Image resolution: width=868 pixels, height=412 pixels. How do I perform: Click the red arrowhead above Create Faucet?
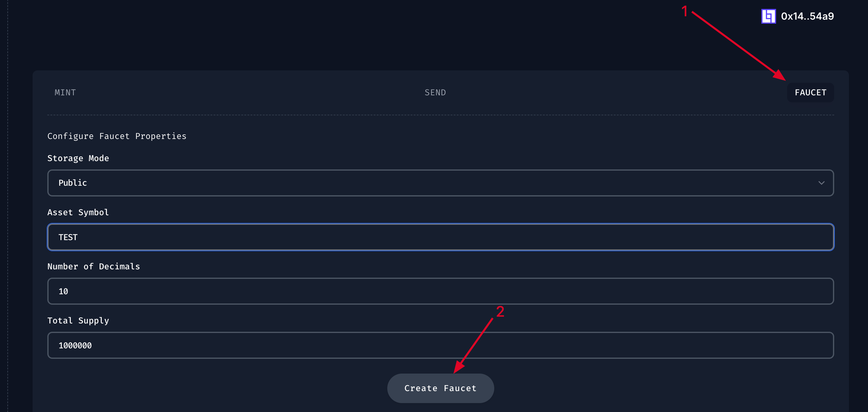tap(459, 367)
